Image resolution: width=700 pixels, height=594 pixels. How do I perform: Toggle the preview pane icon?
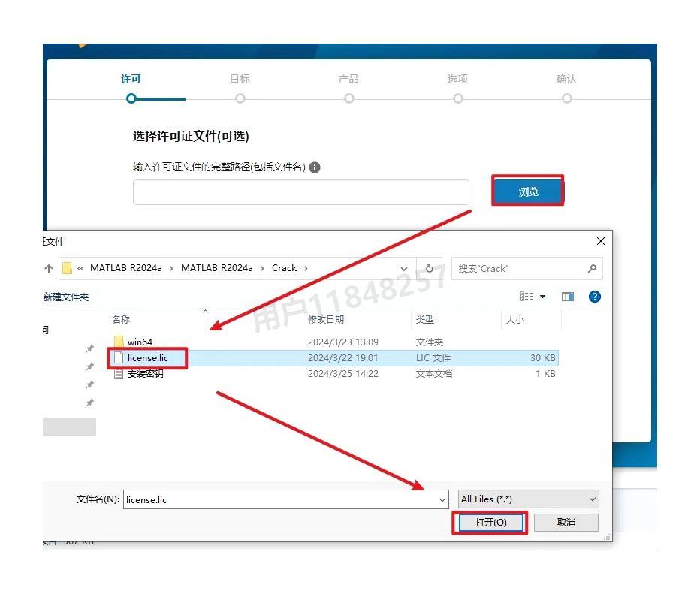tap(568, 297)
